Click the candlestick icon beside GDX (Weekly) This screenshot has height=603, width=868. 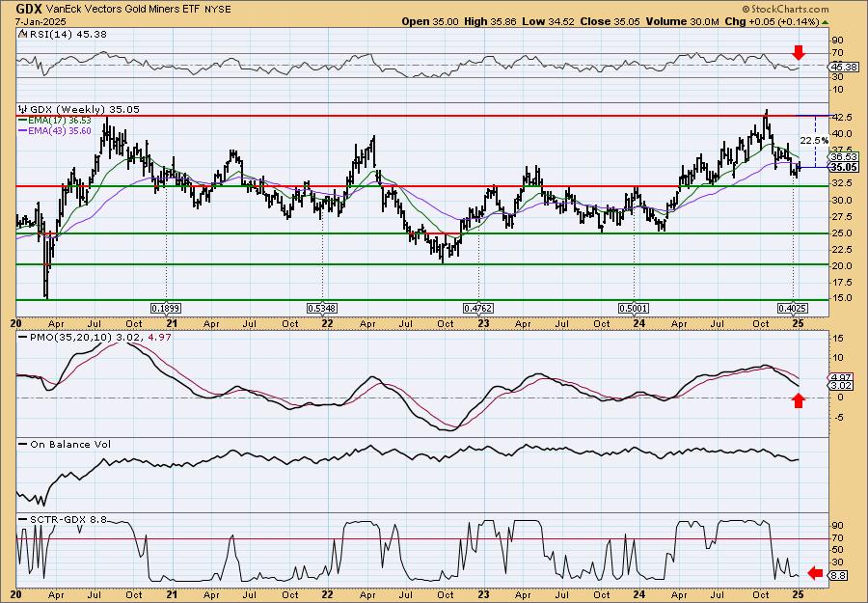(x=22, y=109)
